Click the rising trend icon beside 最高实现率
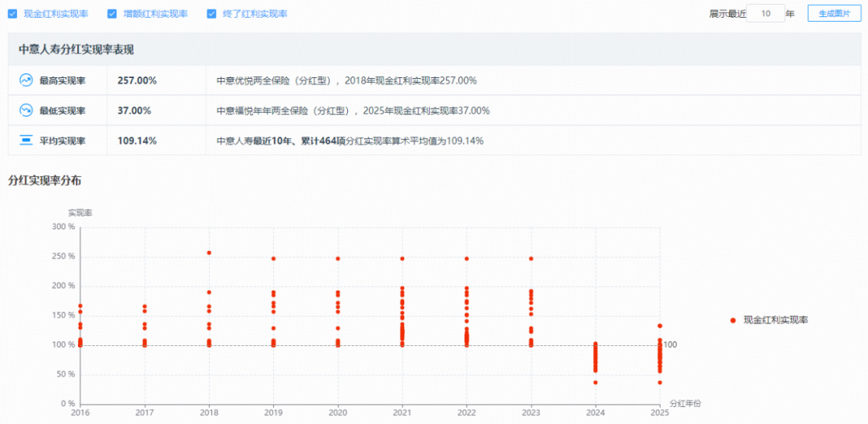 pyautogui.click(x=26, y=80)
